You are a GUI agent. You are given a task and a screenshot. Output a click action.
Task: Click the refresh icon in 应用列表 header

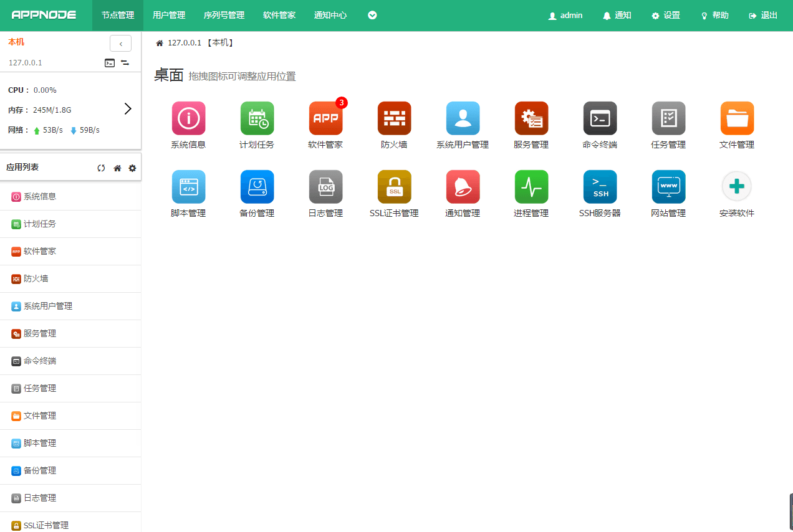[101, 168]
